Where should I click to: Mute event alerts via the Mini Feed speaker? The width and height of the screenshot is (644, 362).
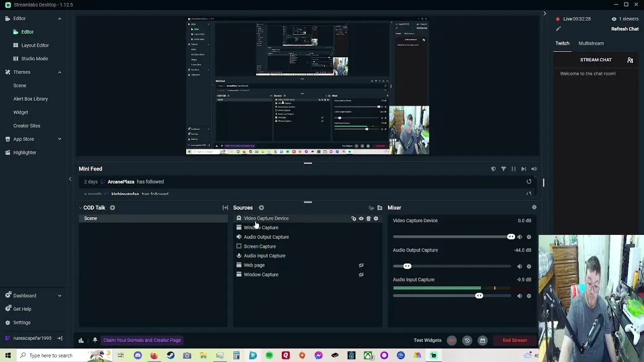(x=534, y=169)
